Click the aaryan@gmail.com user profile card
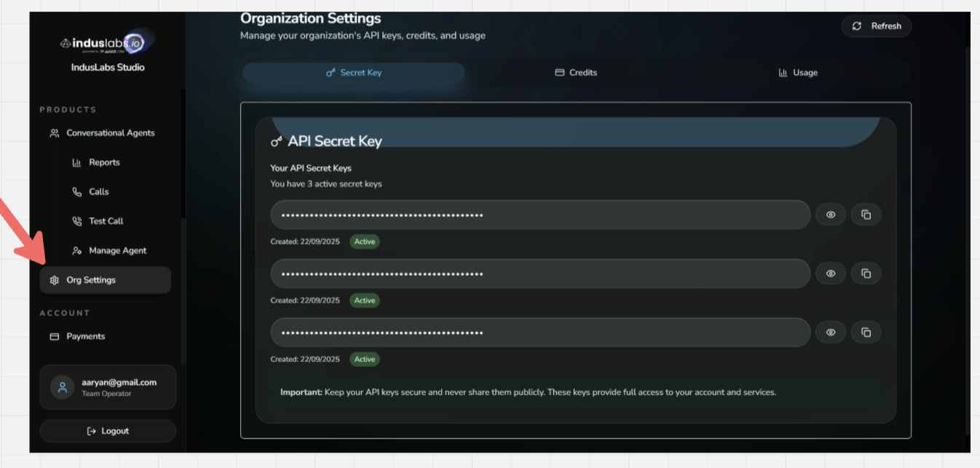This screenshot has height=468, width=980. click(108, 387)
